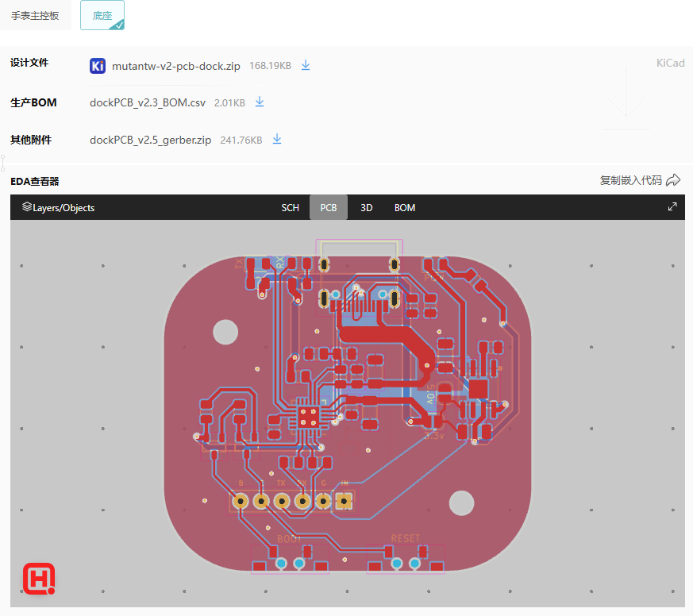The width and height of the screenshot is (693, 616).
Task: Click the KiCad file type icon
Action: point(98,66)
